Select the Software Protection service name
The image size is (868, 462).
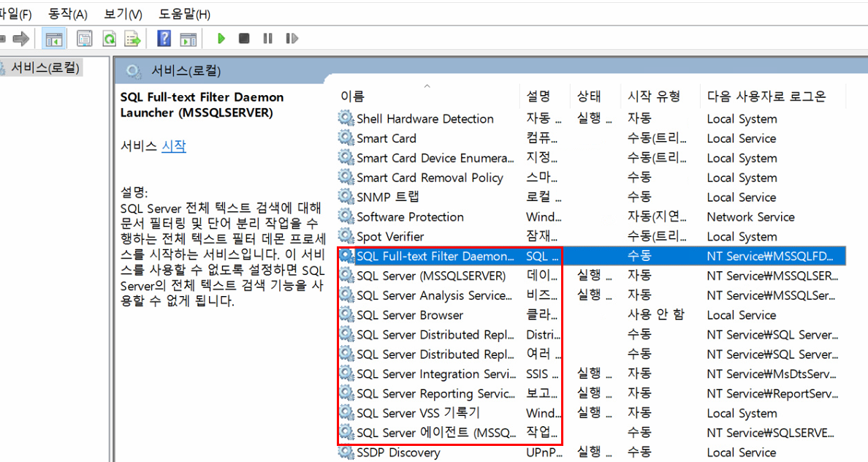coord(410,217)
